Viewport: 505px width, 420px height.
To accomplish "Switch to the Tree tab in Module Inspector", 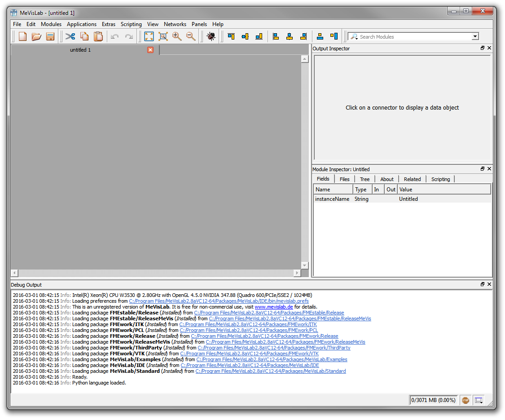I will point(364,179).
